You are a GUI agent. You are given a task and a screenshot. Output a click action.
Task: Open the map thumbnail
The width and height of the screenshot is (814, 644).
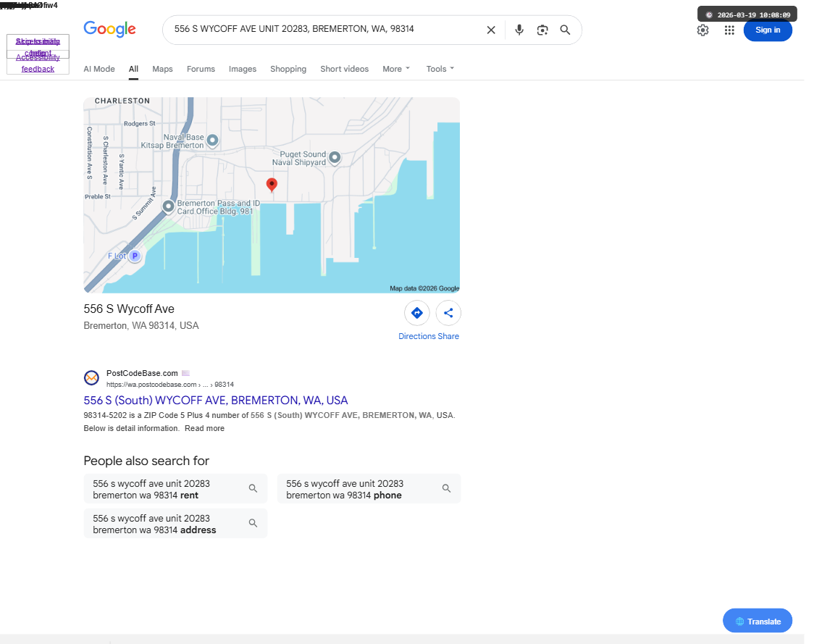272,196
